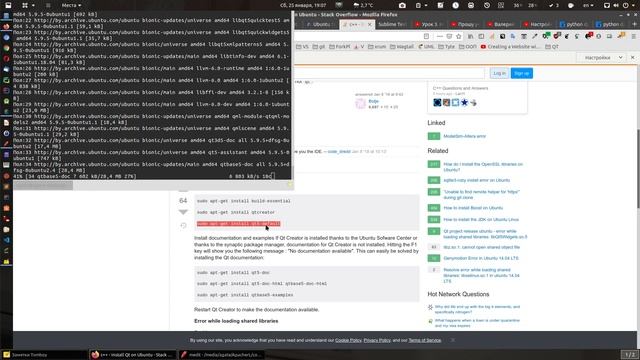The height and width of the screenshot is (360, 640).
Task: Open the clock applet icon in top panel
Action: tap(456, 5)
